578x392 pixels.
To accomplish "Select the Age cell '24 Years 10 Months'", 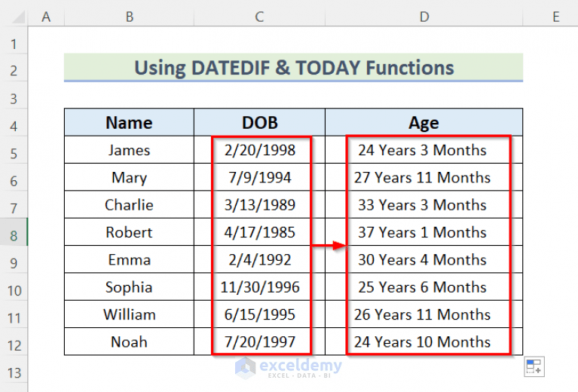I will tap(424, 341).
